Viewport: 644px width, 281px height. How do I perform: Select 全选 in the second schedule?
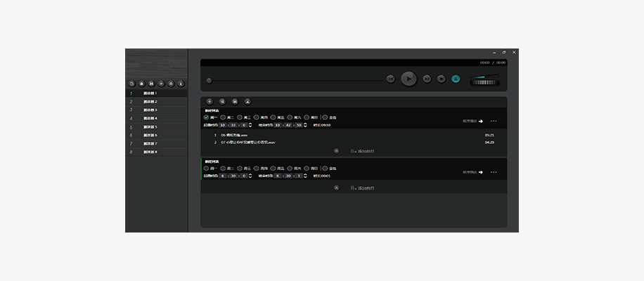click(326, 169)
